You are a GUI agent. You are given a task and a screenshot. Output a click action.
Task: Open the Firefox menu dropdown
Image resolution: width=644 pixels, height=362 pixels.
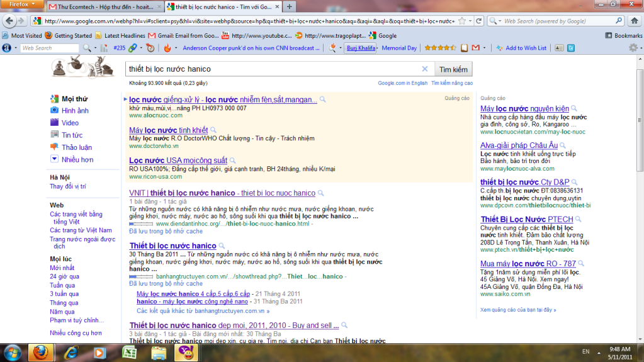pyautogui.click(x=23, y=4)
